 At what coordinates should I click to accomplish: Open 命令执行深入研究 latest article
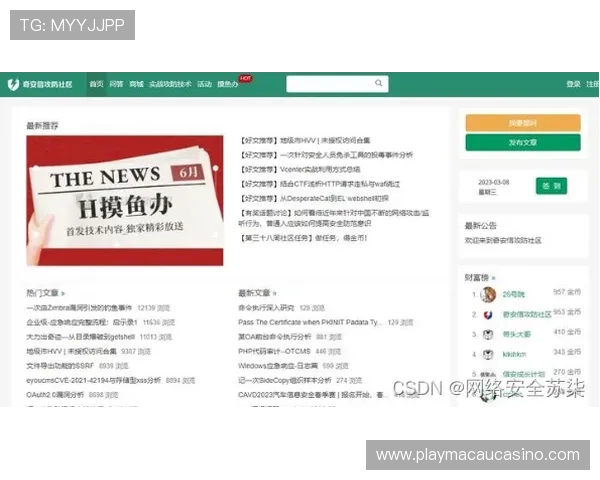tap(266, 308)
